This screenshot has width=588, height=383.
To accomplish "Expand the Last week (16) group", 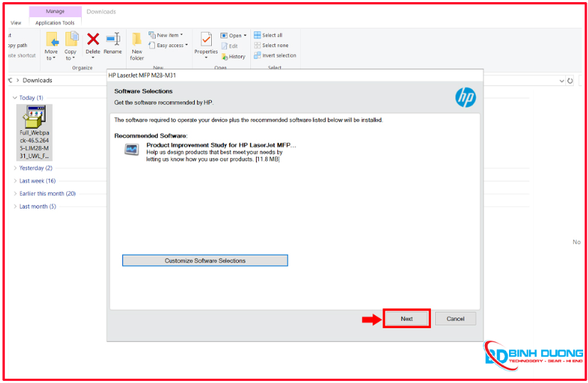I will point(15,181).
